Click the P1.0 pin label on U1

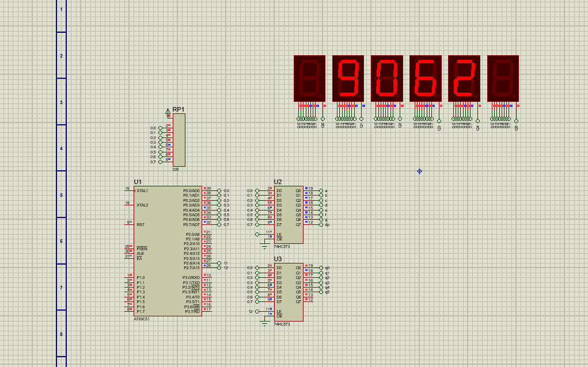click(x=141, y=277)
